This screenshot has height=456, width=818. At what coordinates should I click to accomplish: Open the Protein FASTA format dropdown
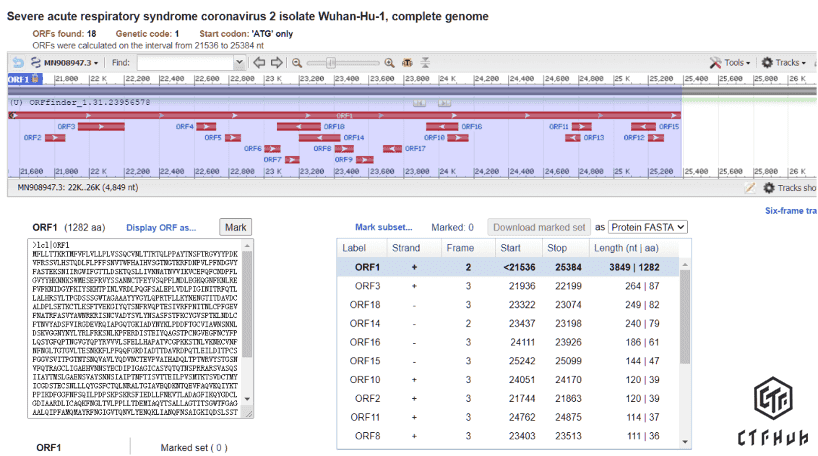[648, 228]
